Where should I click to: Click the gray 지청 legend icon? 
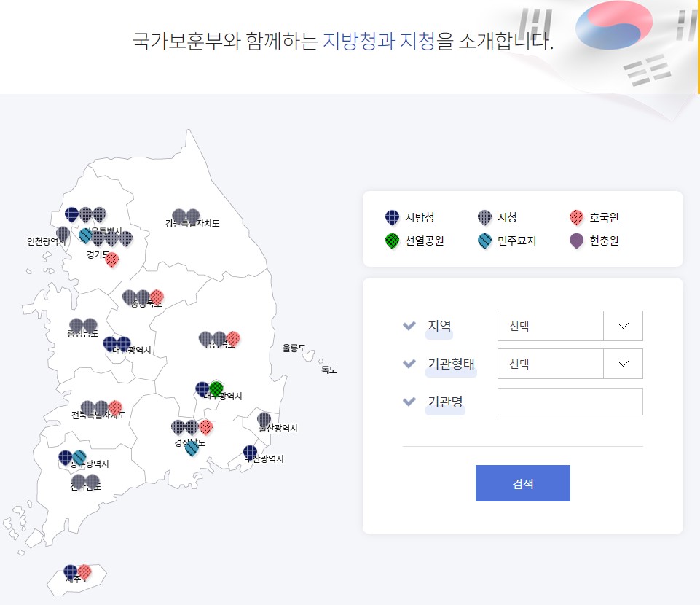point(485,216)
